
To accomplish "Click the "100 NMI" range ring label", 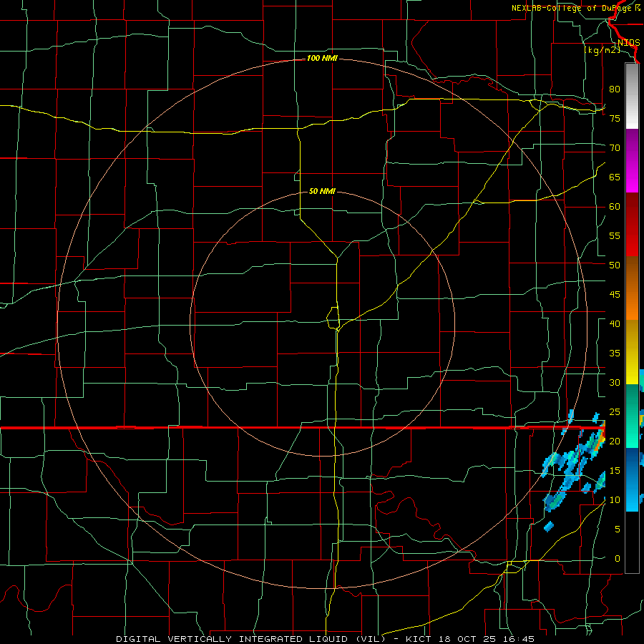I will pyautogui.click(x=322, y=59).
